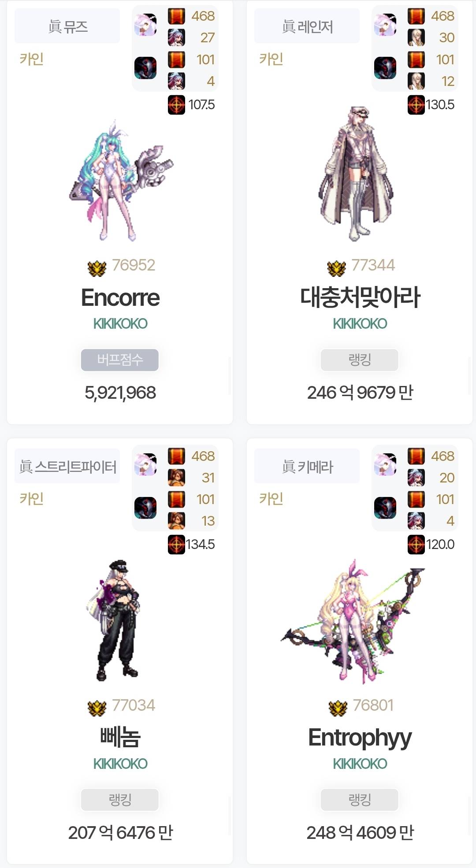This screenshot has height=868, width=476.
Task: Click the red banner icon beside 468 in Encorre card
Action: (176, 16)
